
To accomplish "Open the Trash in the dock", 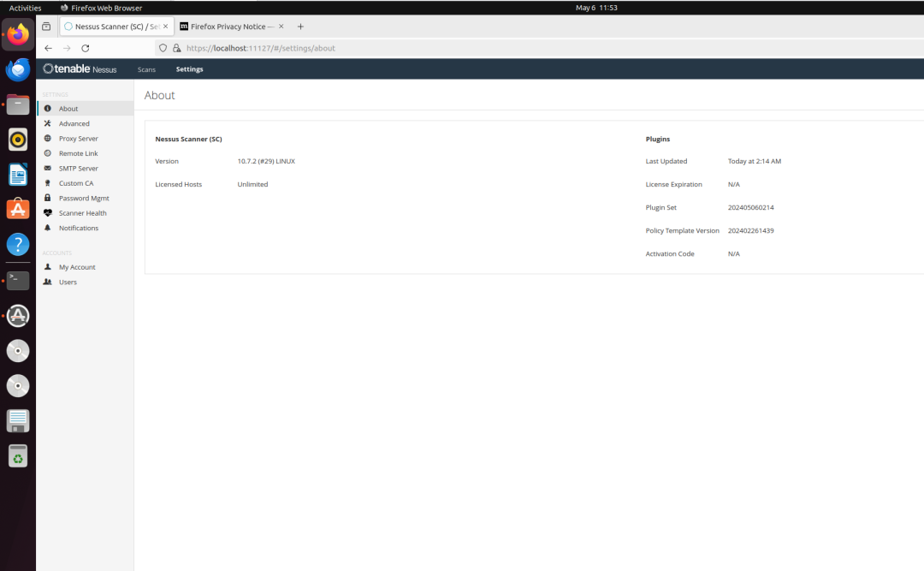I will pyautogui.click(x=18, y=456).
